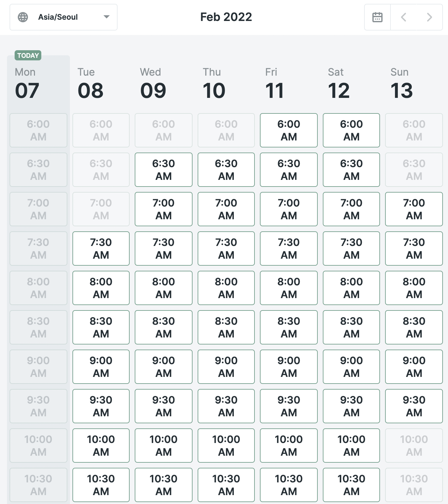The width and height of the screenshot is (448, 504).
Task: Select the 7:00 AM slot on Wednesday 09
Action: (x=163, y=209)
